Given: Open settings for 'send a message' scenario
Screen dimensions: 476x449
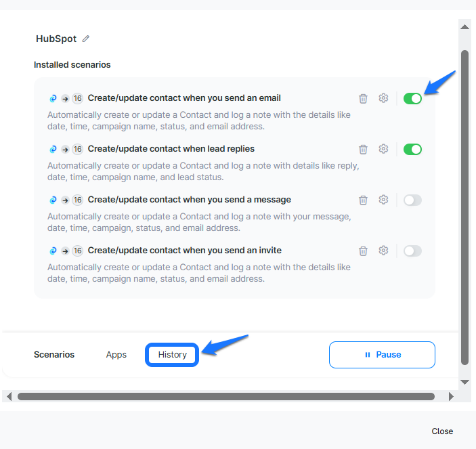Looking at the screenshot, I should tap(383, 200).
